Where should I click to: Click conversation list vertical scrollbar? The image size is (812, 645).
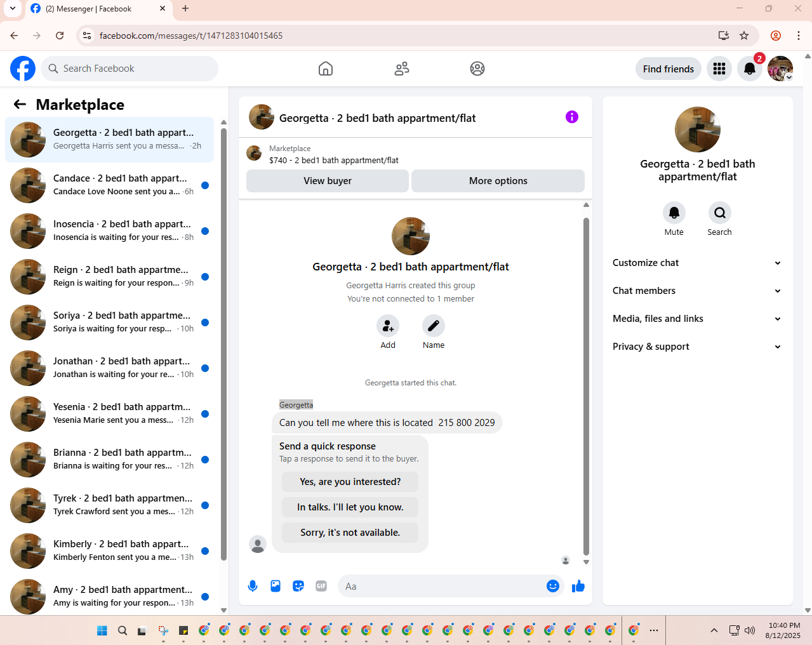coord(223,344)
